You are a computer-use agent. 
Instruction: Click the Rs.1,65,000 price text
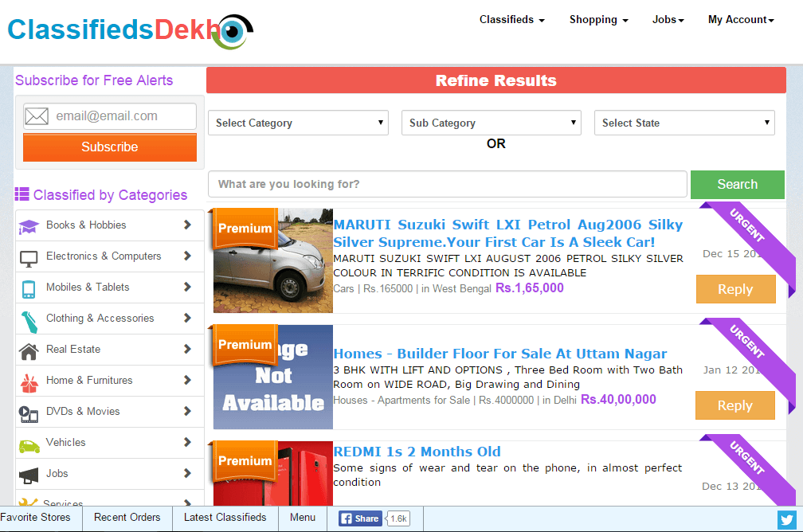point(530,288)
